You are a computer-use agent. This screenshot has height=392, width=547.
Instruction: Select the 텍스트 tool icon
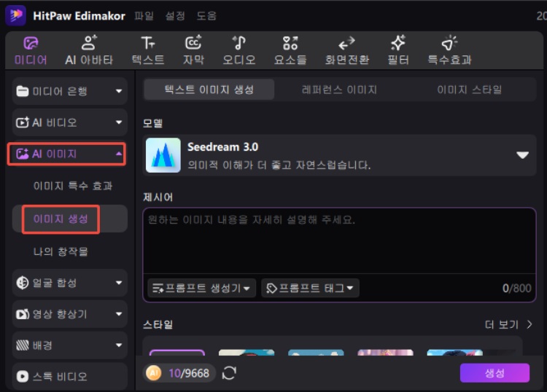[148, 43]
